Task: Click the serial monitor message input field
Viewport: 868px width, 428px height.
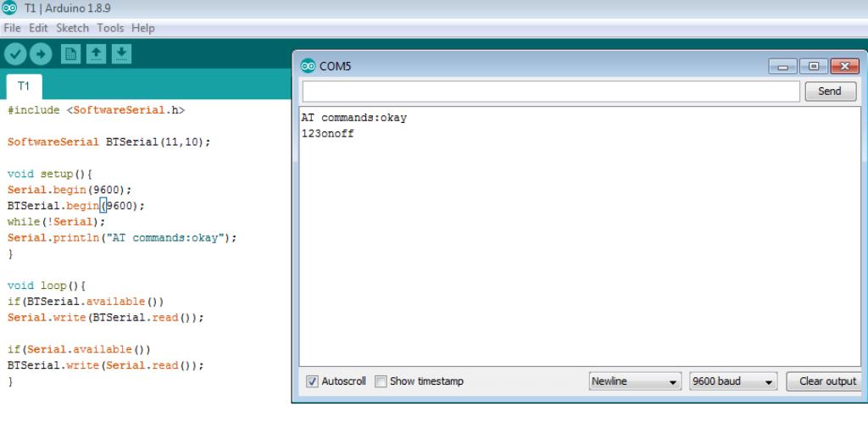Action: pos(551,92)
